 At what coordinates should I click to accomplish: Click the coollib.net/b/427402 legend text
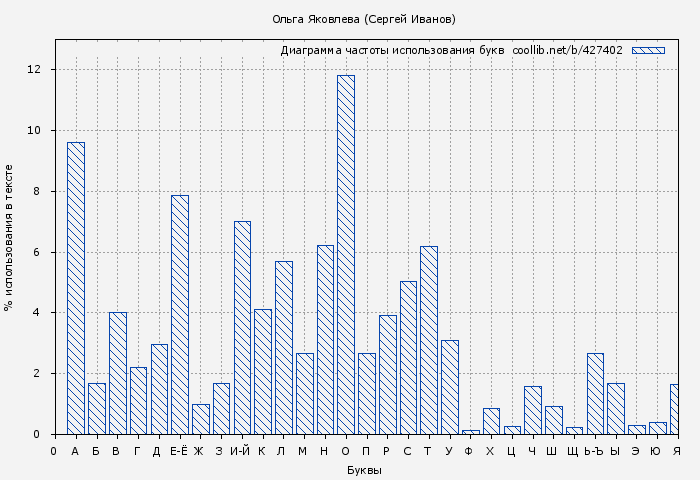567,50
